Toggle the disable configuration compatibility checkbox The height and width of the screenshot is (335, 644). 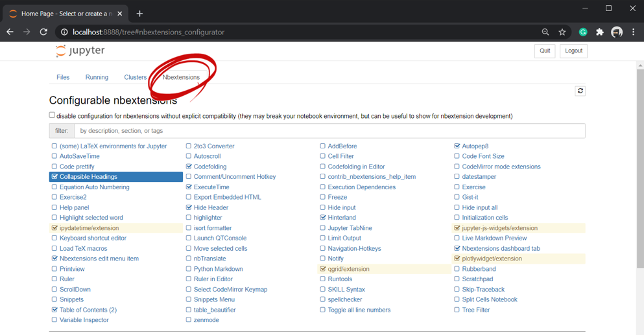pos(52,115)
